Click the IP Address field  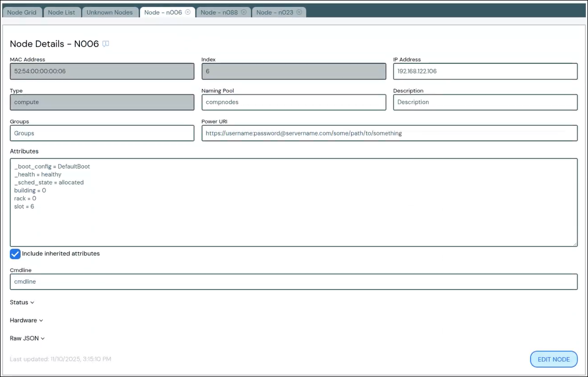point(485,71)
